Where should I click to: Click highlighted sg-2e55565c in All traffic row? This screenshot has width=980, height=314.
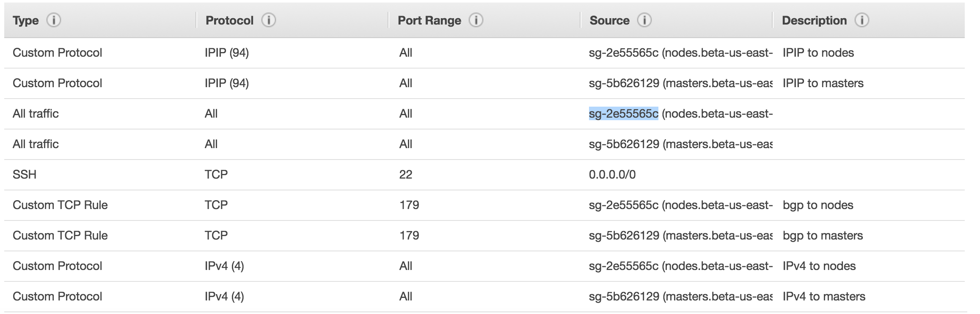(x=623, y=113)
